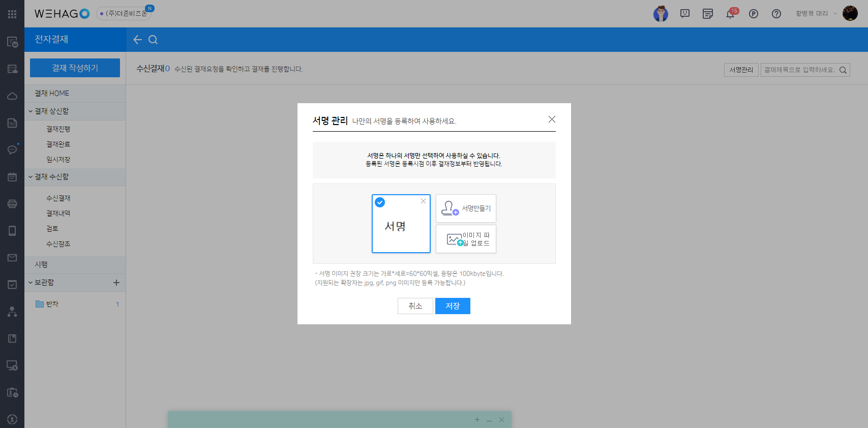Open the search magnifier in blue header
This screenshot has width=868, height=428.
(153, 40)
